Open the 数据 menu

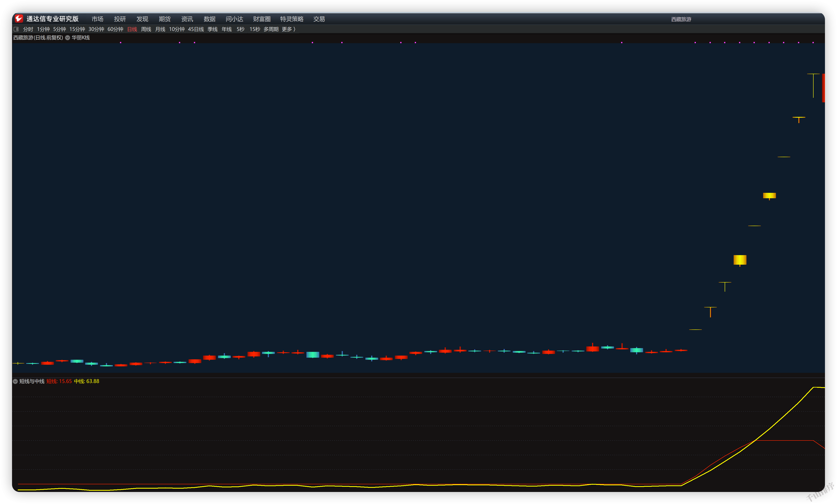(x=209, y=19)
